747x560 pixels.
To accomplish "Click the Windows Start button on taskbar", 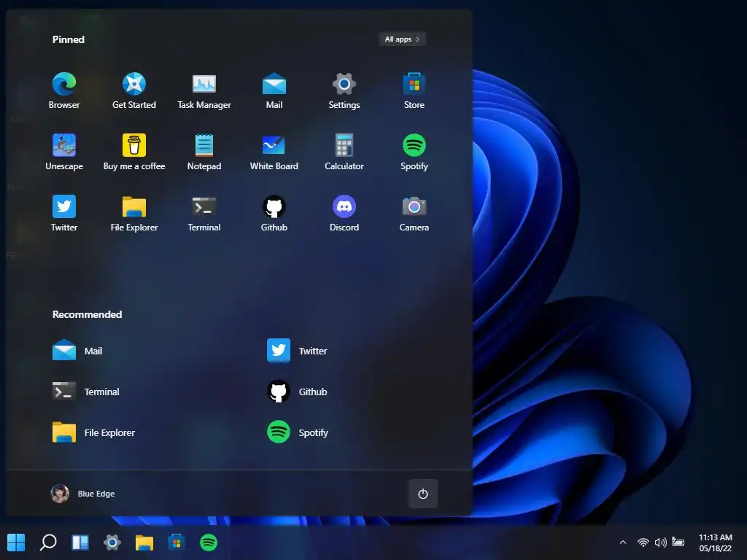I will [16, 542].
